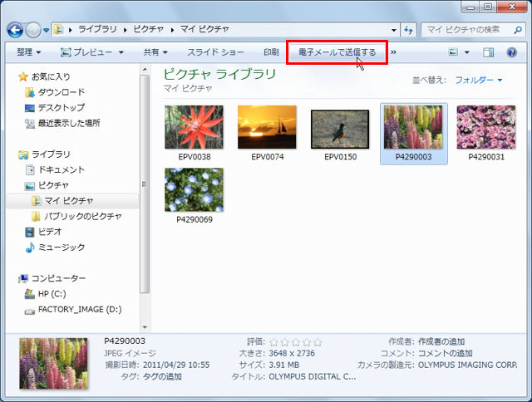
Task: Click コメントの追加 field
Action: 446,354
